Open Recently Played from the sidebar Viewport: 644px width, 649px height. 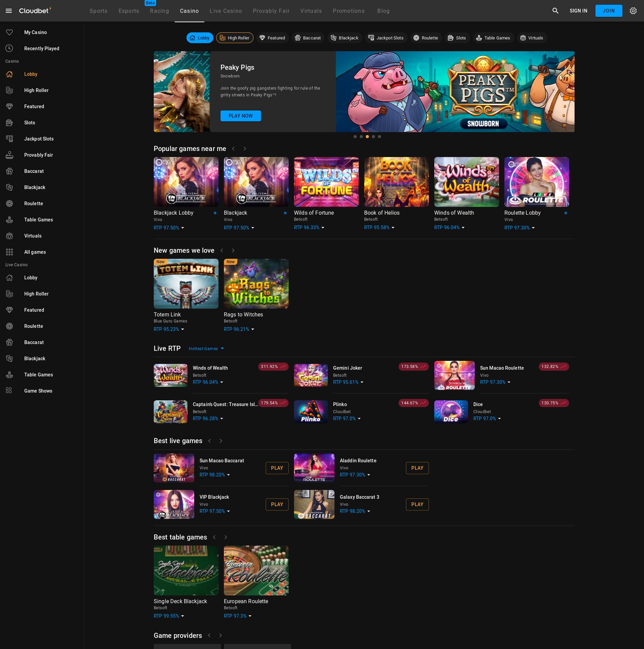point(41,49)
